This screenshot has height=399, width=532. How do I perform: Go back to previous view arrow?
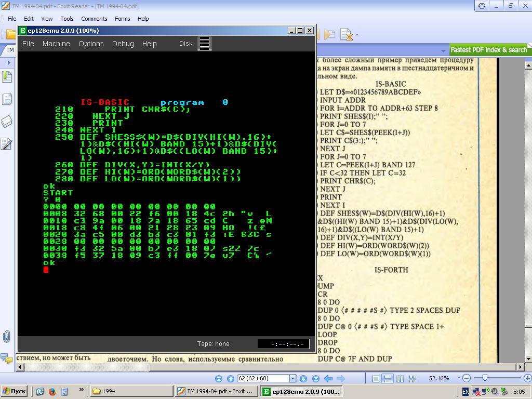coord(328,378)
